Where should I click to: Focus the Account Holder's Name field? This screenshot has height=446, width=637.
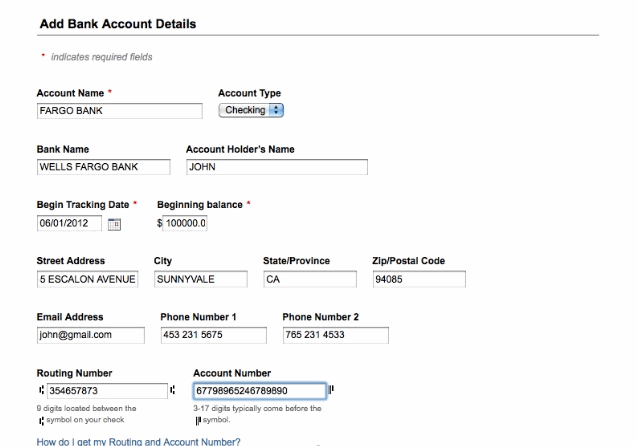[277, 167]
